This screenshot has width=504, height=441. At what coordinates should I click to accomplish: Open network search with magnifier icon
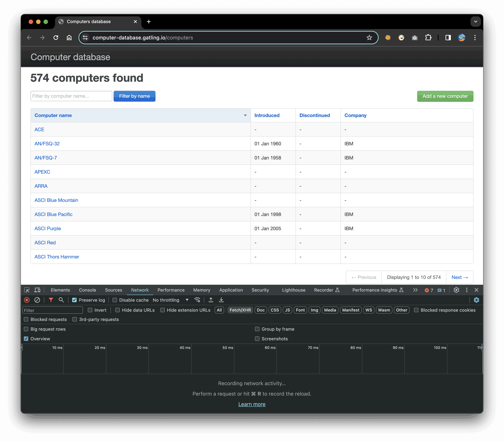point(61,300)
